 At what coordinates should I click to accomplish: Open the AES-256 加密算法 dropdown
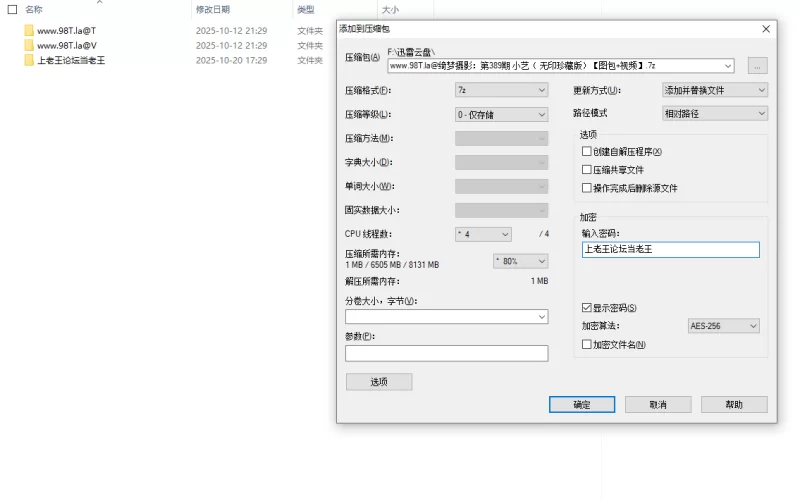click(723, 326)
